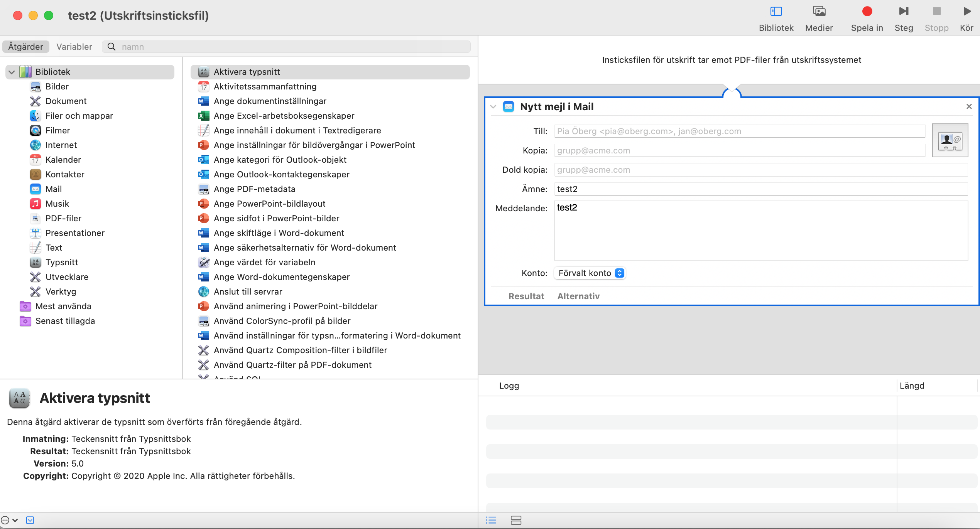Collapse the Nytt mejl i Mail action
The image size is (980, 529).
click(493, 107)
